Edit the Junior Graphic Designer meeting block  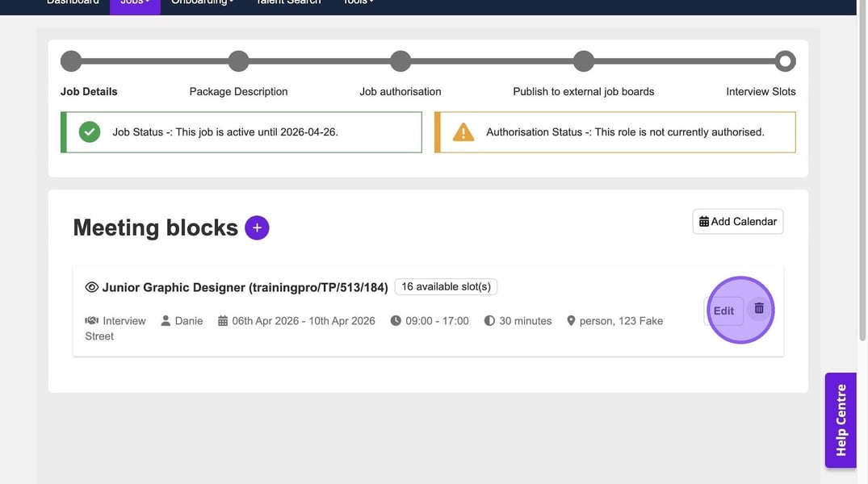pyautogui.click(x=723, y=311)
